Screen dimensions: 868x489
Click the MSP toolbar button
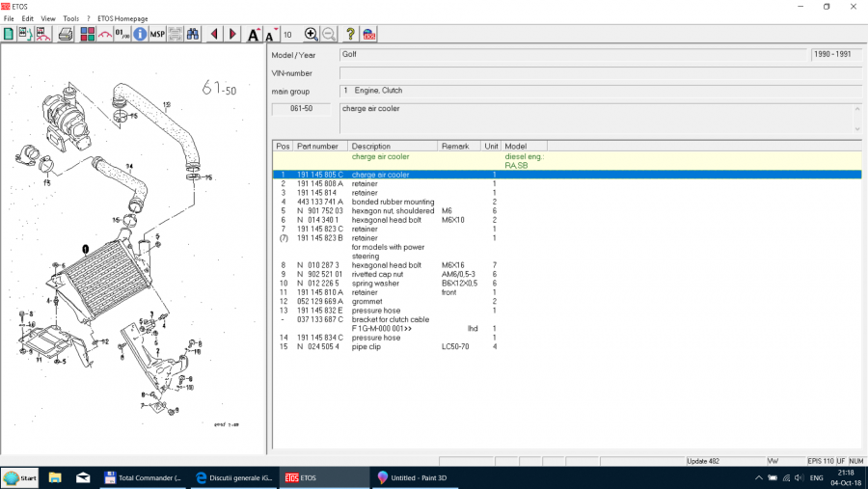pos(157,35)
